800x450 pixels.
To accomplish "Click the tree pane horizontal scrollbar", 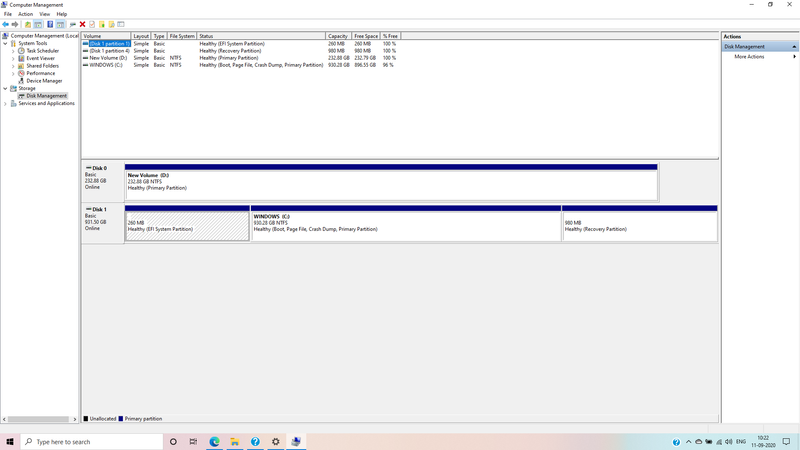I will (x=38, y=419).
